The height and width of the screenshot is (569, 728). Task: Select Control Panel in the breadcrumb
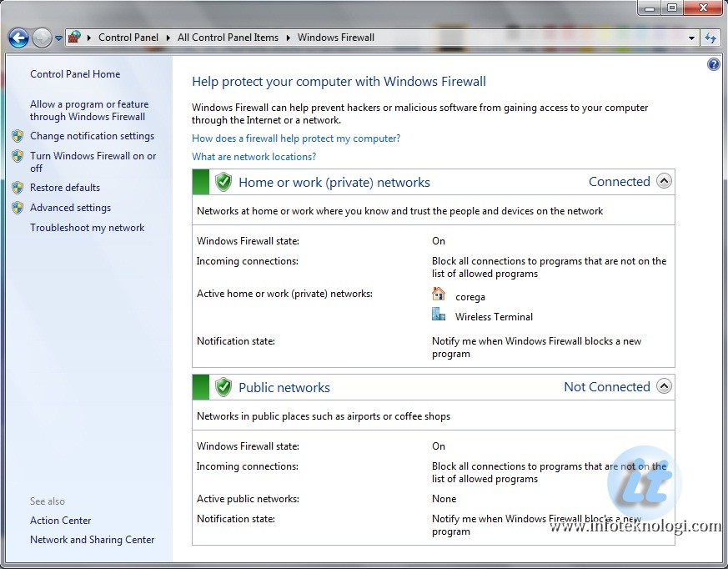(x=128, y=38)
